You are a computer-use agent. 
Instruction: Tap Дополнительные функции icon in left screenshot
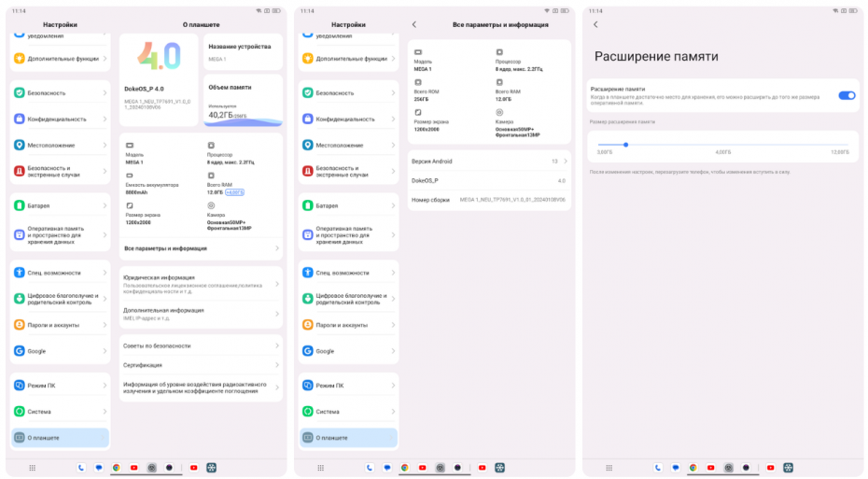(20, 59)
